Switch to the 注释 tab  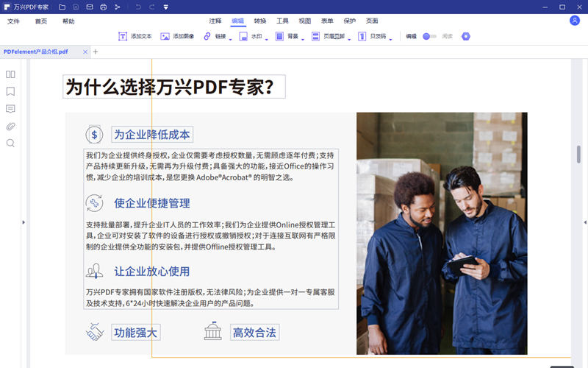(215, 21)
